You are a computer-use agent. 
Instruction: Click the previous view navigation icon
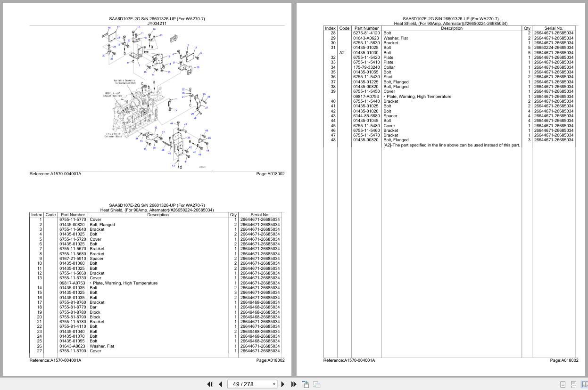(306, 384)
